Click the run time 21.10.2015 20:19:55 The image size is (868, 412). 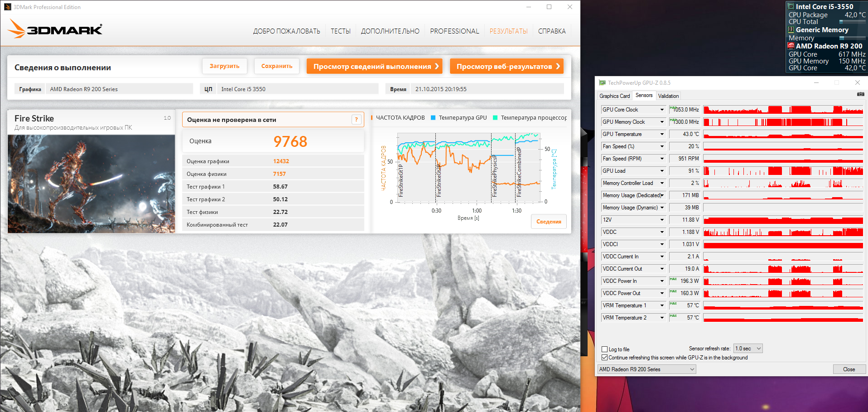[441, 89]
